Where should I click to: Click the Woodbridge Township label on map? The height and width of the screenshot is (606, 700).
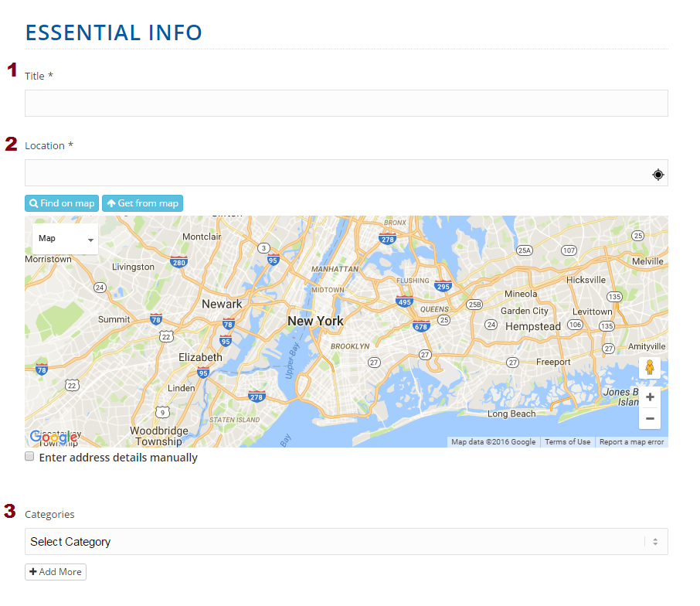(159, 436)
